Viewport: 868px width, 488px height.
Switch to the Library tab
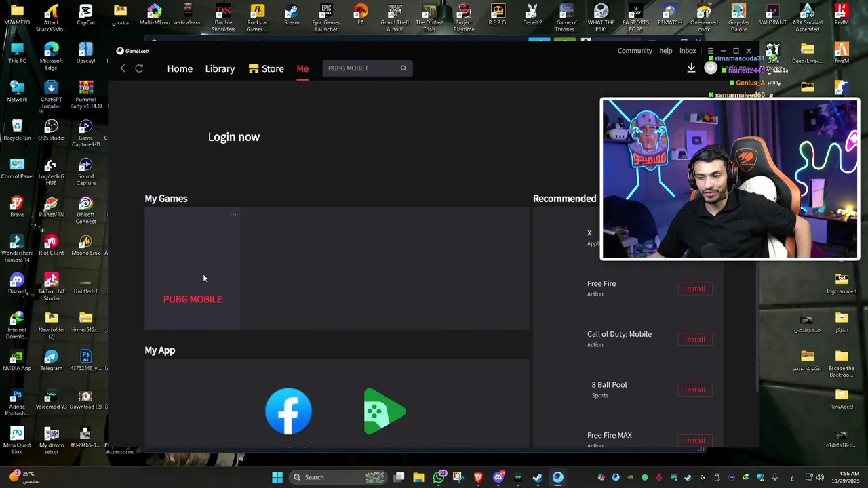coord(220,68)
